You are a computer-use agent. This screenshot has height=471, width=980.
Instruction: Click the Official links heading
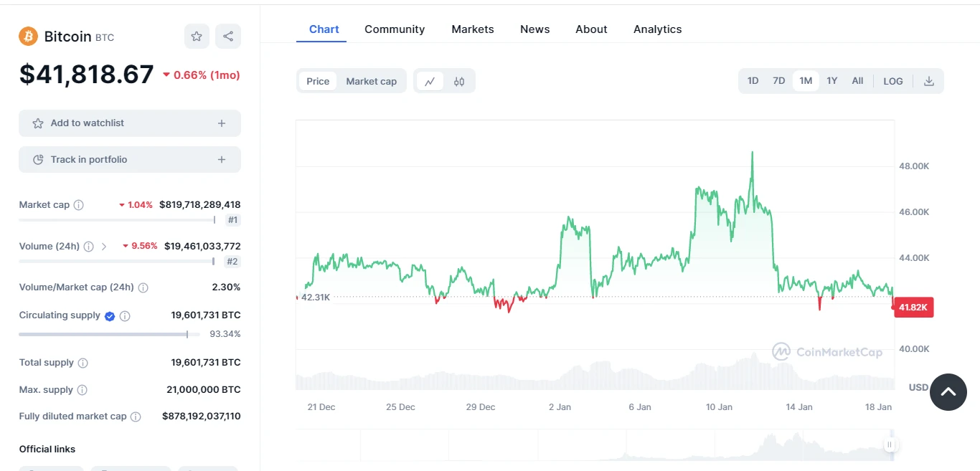point(47,449)
